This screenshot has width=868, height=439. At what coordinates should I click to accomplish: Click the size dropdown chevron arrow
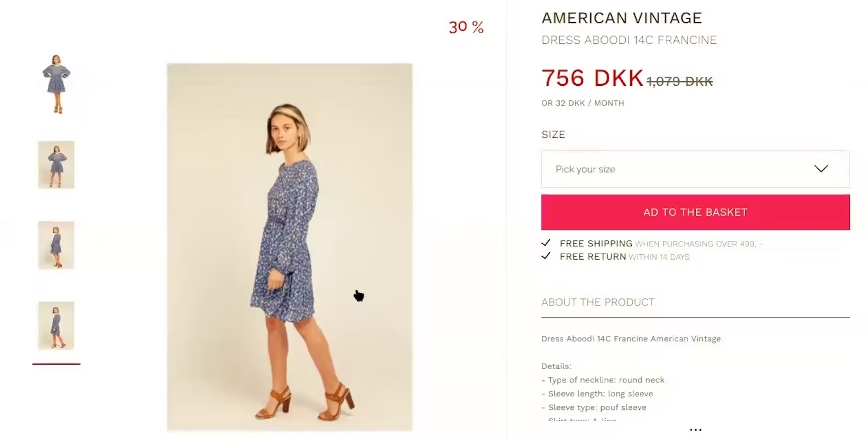coord(821,169)
